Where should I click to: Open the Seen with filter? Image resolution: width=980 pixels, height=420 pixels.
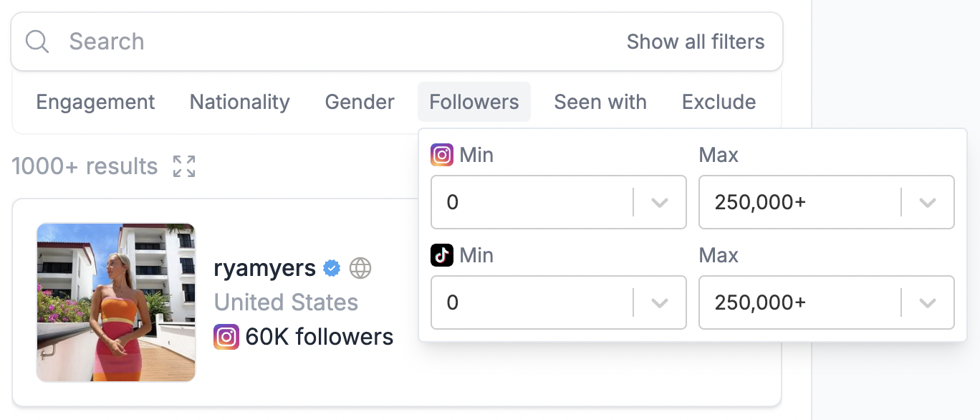[x=600, y=102]
